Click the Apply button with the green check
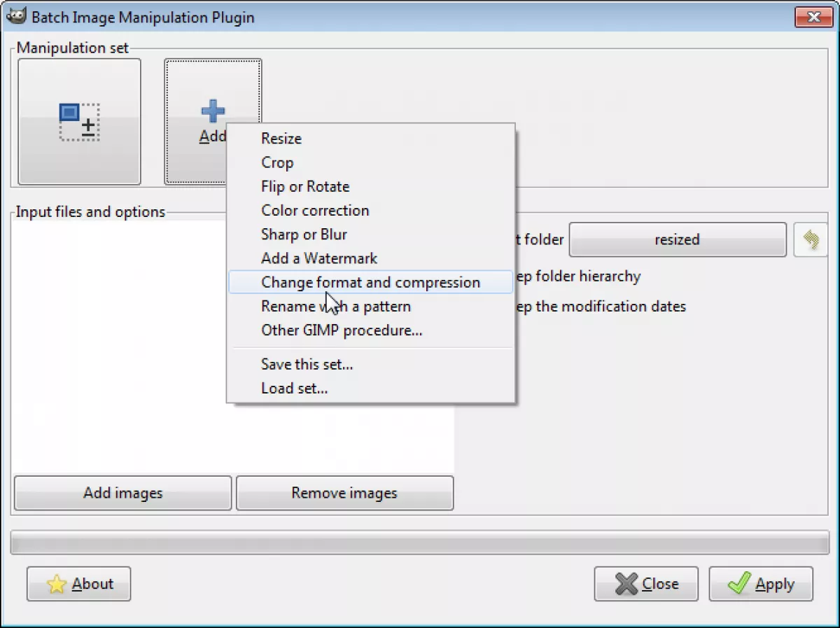Screen dimensions: 840x628 click(761, 584)
